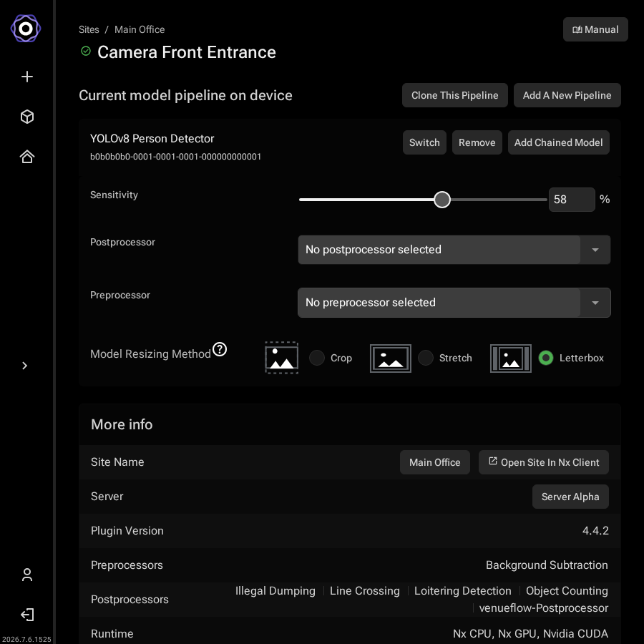Click Illegal Dumping postprocessor text
This screenshot has height=644, width=644.
[x=275, y=591]
